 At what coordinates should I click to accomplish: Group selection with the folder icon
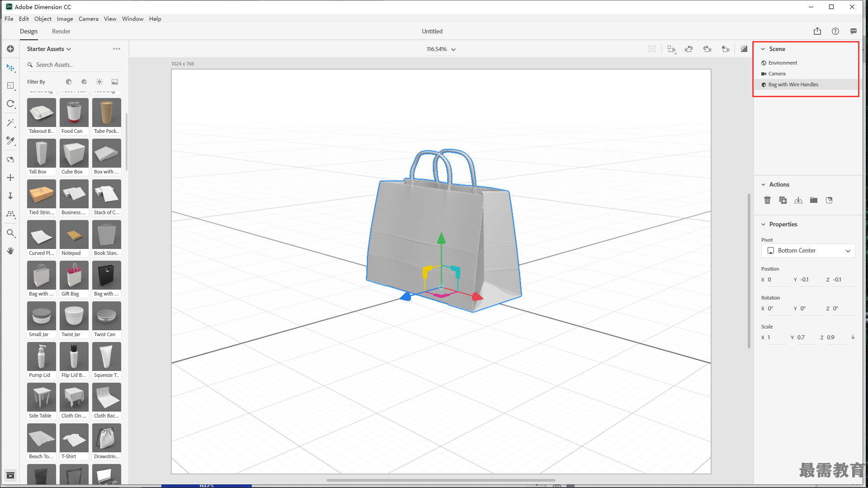[x=814, y=200]
